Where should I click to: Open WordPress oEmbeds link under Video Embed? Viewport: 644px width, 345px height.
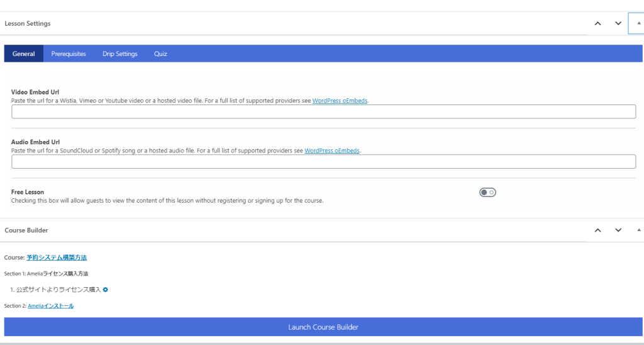tap(340, 101)
